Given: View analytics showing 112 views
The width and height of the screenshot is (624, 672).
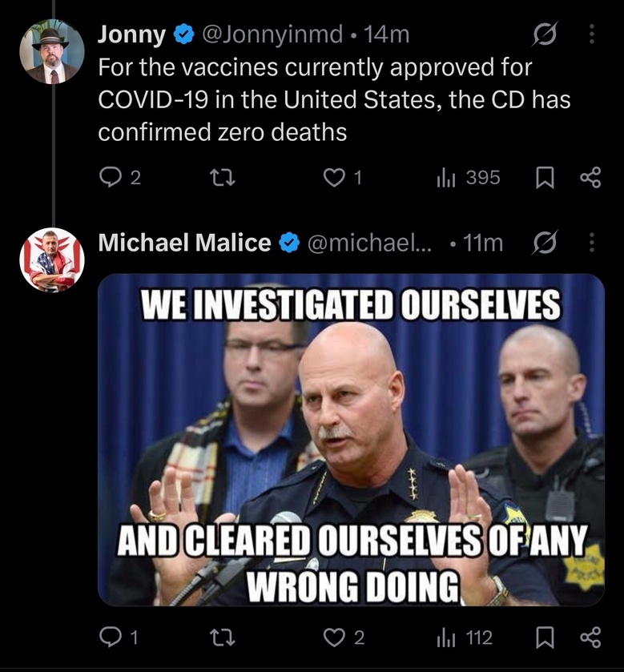Looking at the screenshot, I should point(465,638).
